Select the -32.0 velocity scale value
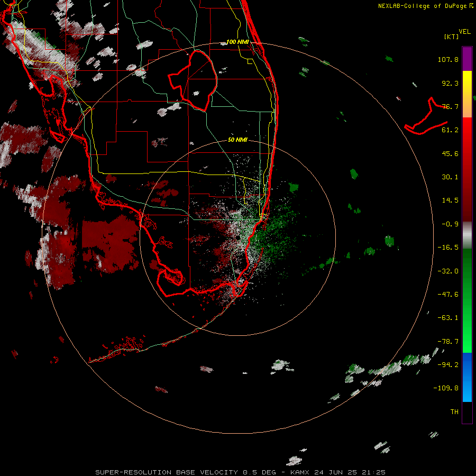Viewport: 476px width, 476px height. [448, 271]
